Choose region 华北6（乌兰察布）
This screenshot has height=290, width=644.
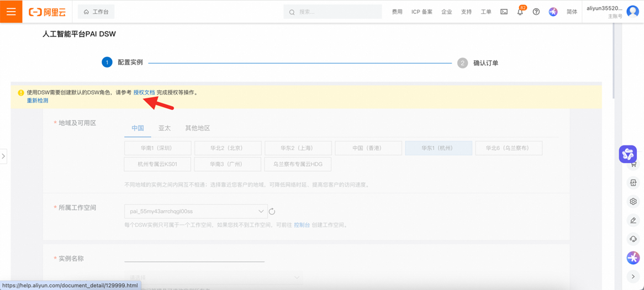pyautogui.click(x=509, y=148)
